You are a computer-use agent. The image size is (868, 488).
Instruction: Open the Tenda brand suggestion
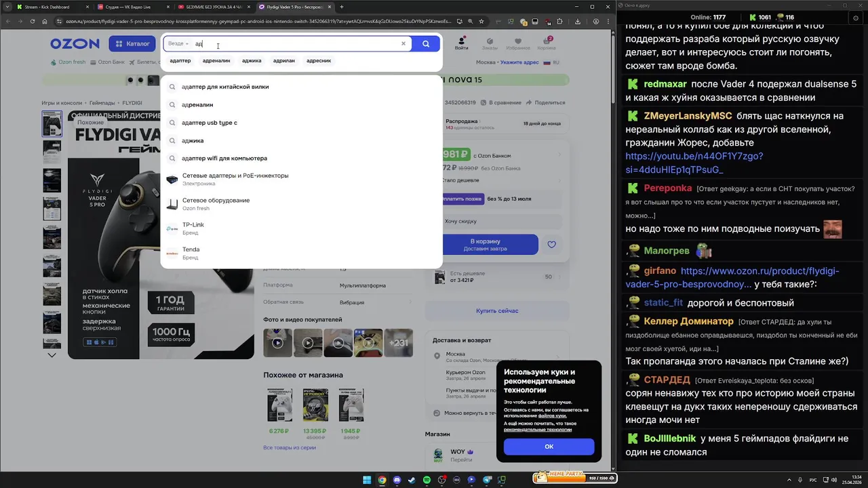tap(301, 253)
